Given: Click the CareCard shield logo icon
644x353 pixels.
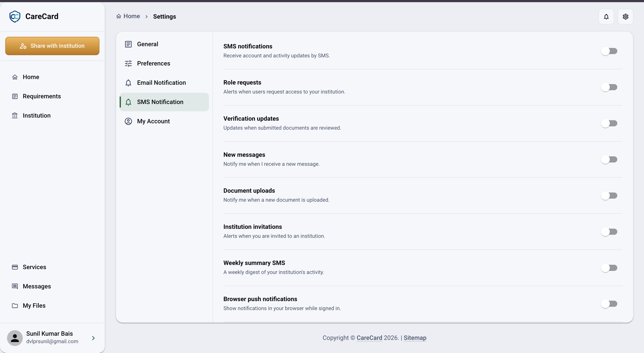Looking at the screenshot, I should (15, 16).
